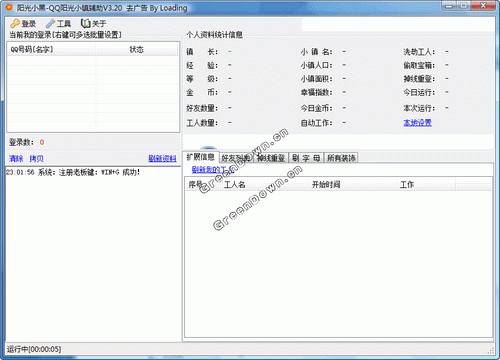Switch to the 掉线重登 tab

coord(271,158)
